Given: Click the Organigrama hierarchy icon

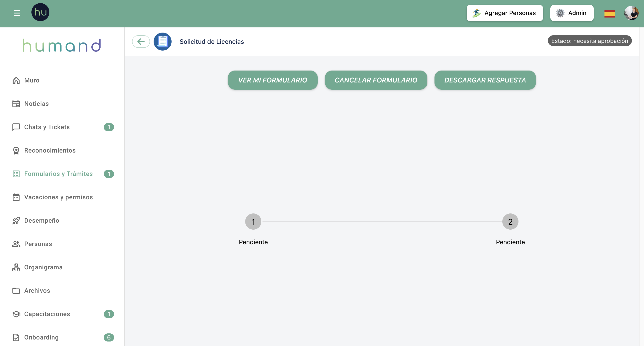Looking at the screenshot, I should 16,267.
